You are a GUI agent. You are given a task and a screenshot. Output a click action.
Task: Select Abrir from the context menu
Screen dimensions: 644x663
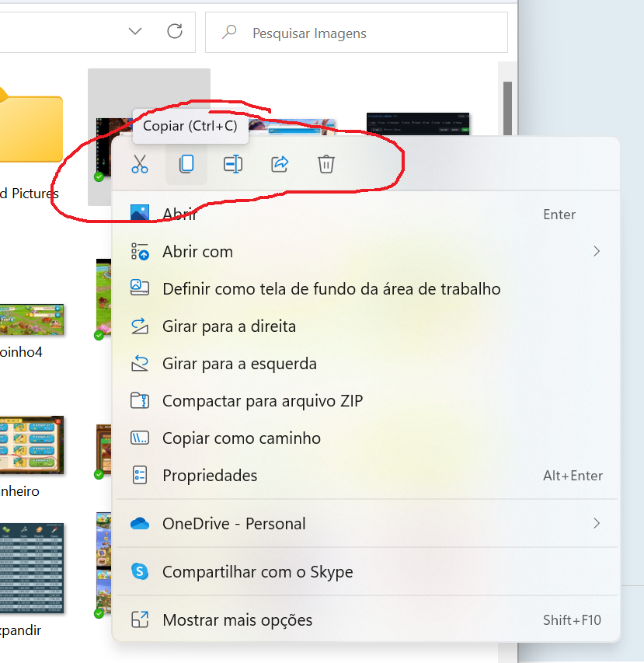click(179, 215)
